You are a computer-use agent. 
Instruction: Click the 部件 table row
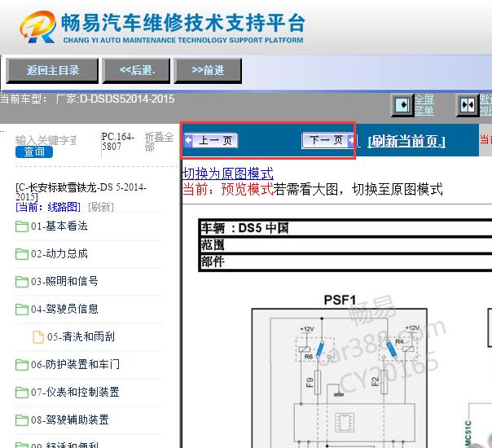pos(345,261)
